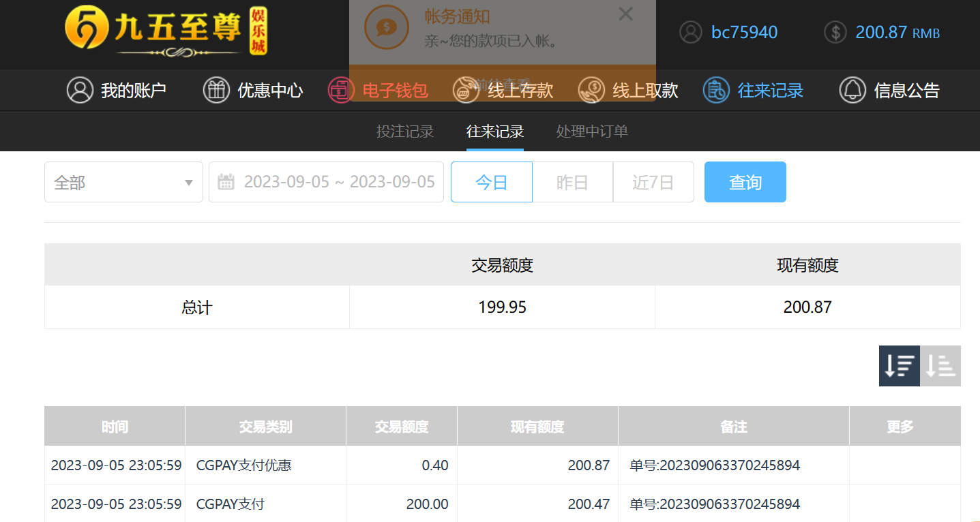Click the order number in the CGPAY支付优惠 row
The height and width of the screenshot is (522, 980).
pos(715,465)
